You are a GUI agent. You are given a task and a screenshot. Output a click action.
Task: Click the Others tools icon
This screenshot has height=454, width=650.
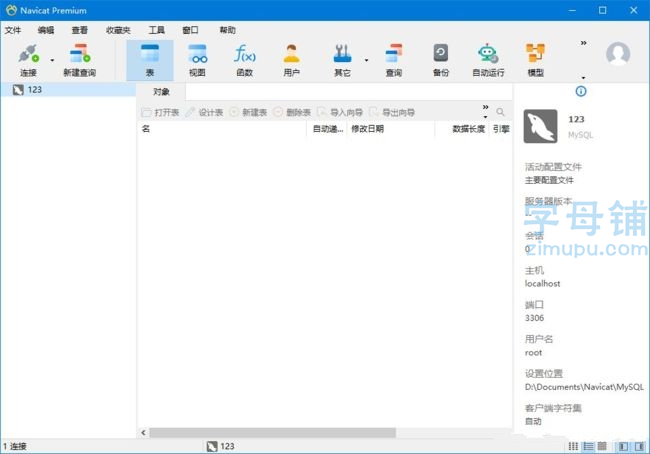pyautogui.click(x=342, y=54)
